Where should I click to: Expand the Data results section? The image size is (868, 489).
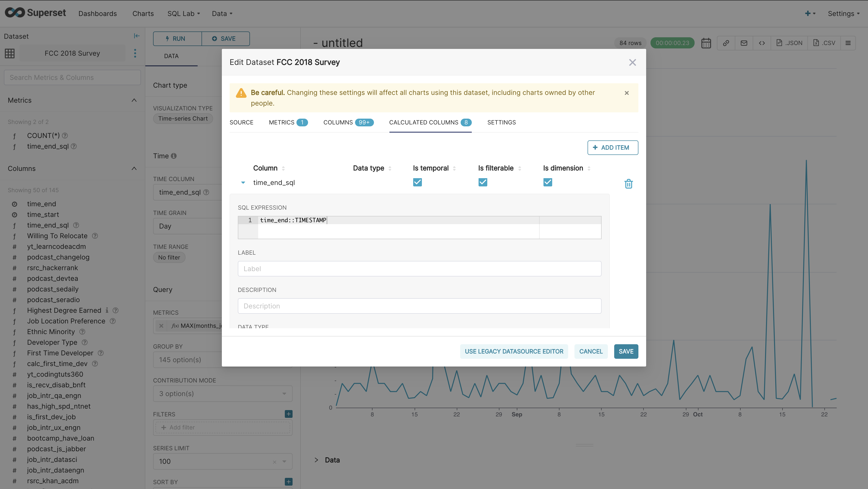tap(316, 460)
